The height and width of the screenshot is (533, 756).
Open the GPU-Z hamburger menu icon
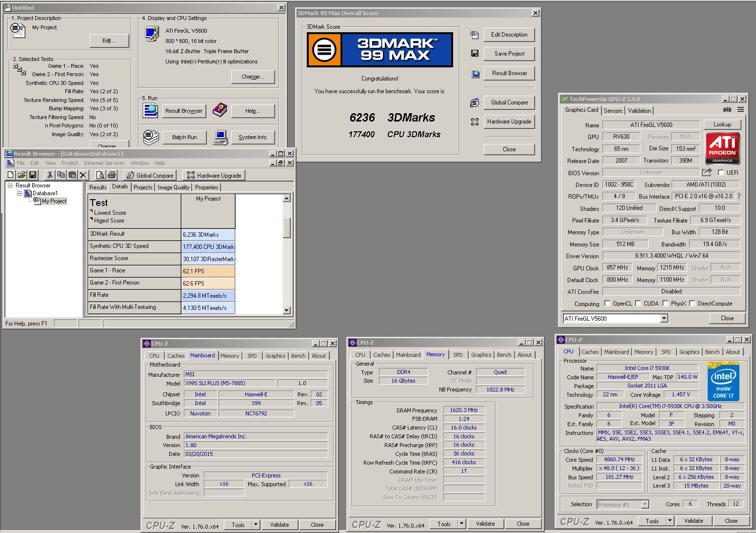(x=740, y=110)
